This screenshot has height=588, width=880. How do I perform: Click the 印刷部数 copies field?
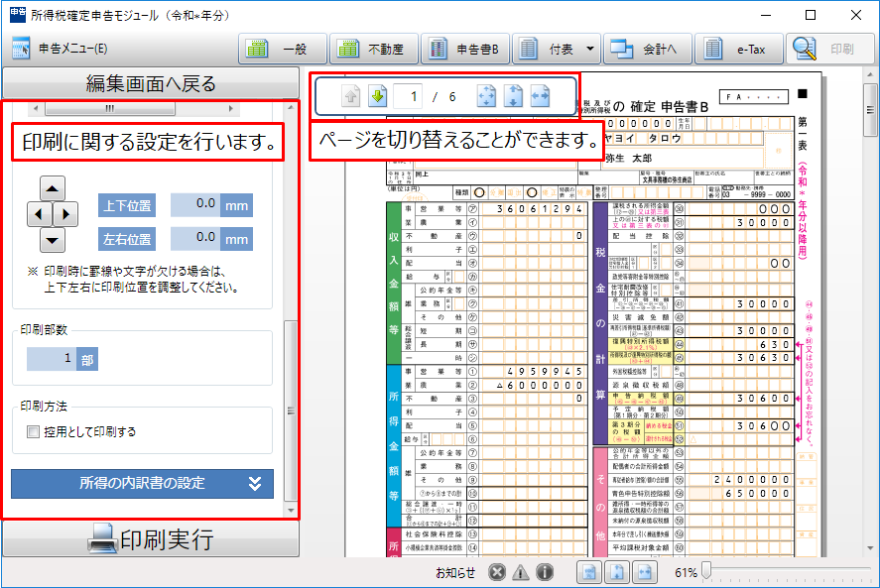(52, 359)
